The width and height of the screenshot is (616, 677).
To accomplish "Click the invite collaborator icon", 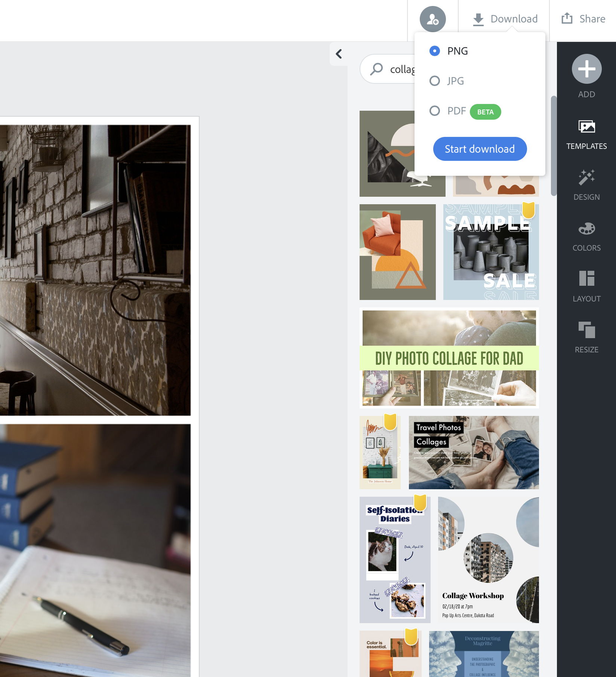I will click(x=432, y=19).
